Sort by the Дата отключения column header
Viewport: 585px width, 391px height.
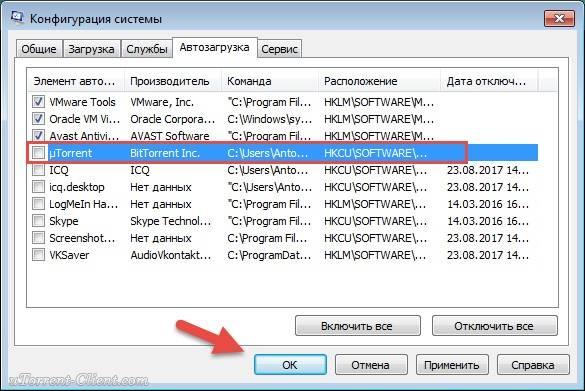coord(489,81)
